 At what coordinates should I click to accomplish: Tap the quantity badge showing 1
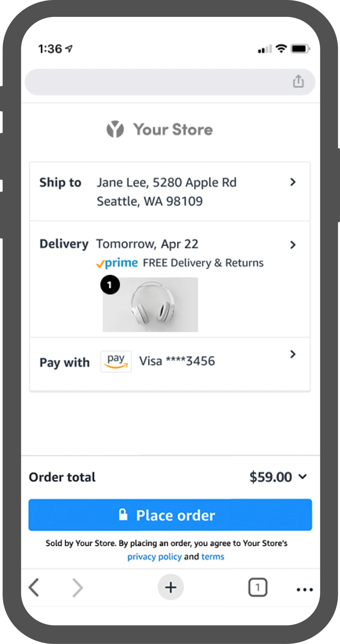click(110, 285)
